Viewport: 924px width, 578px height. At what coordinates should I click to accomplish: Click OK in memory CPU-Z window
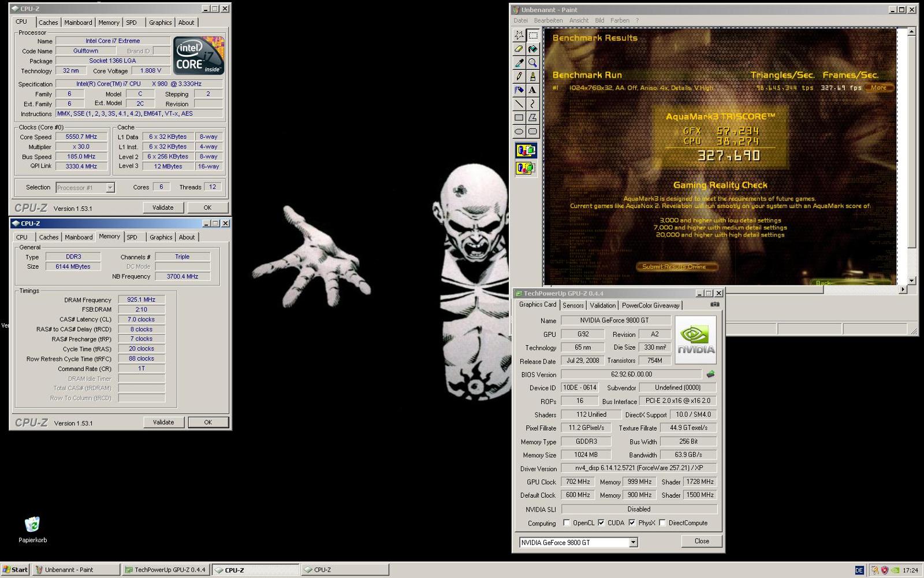coord(208,423)
